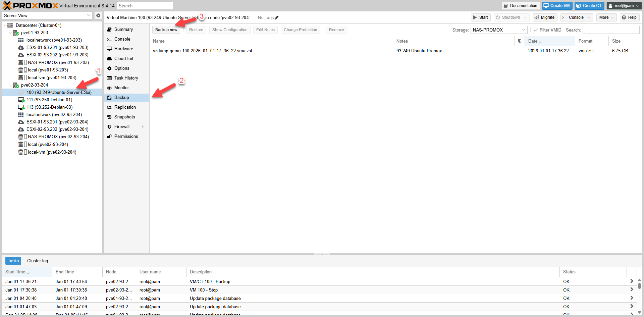Screen dimensions: 644x317
Task: Click the Backup now button
Action: click(166, 30)
